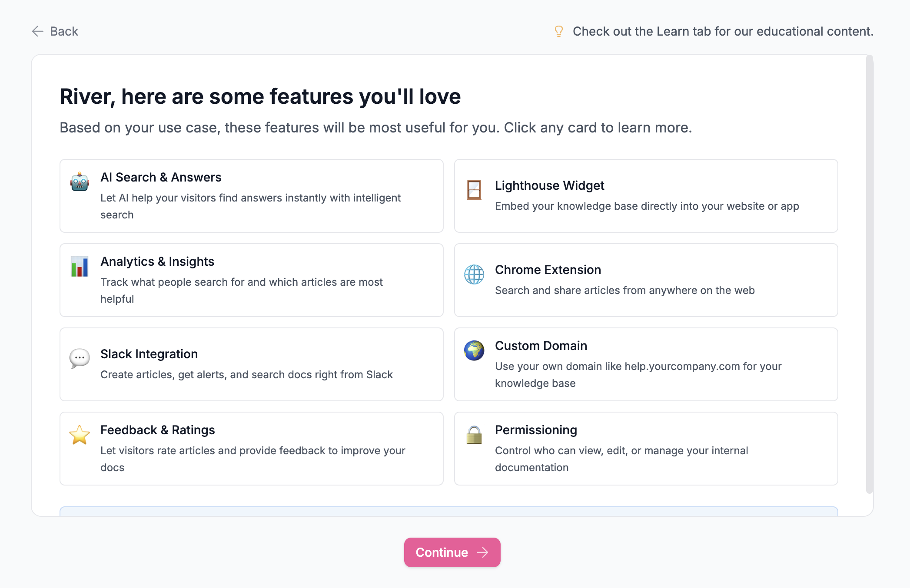Select Slack Integration feature card
The width and height of the screenshot is (910, 588).
coord(251,364)
